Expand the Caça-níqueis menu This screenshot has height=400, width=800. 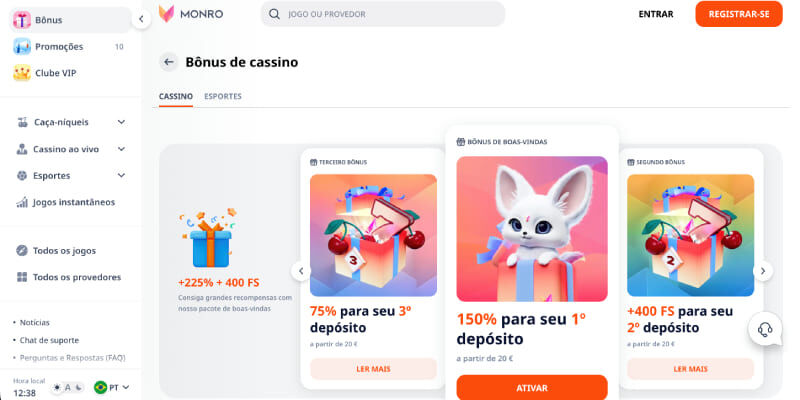tap(121, 122)
